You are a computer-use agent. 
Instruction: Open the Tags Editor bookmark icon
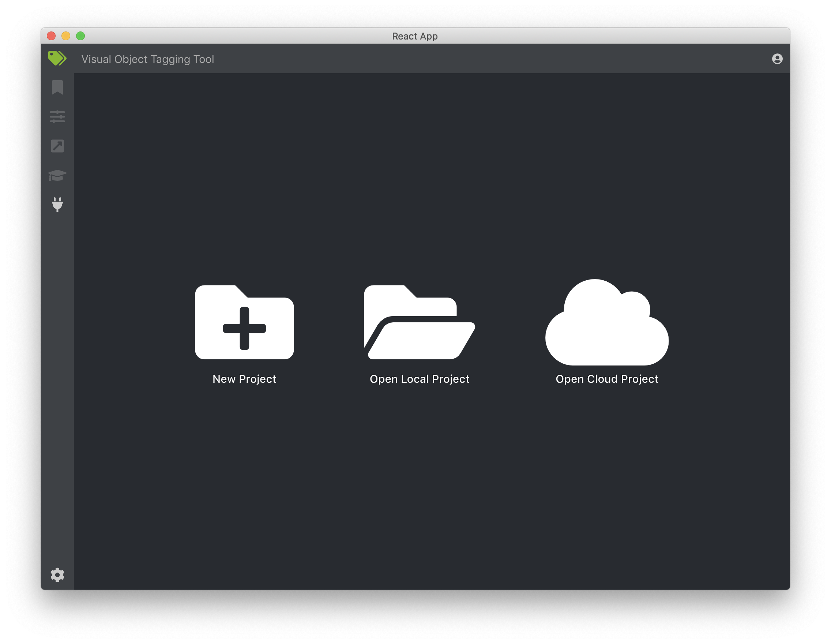[x=57, y=87]
